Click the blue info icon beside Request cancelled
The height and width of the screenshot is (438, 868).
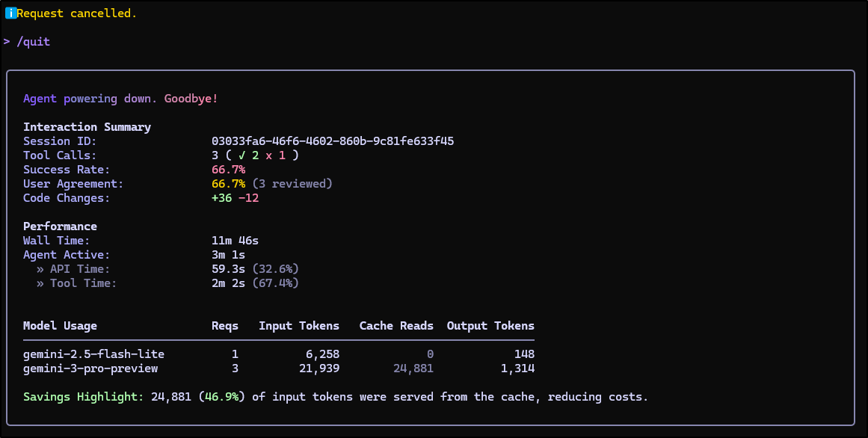coord(10,13)
